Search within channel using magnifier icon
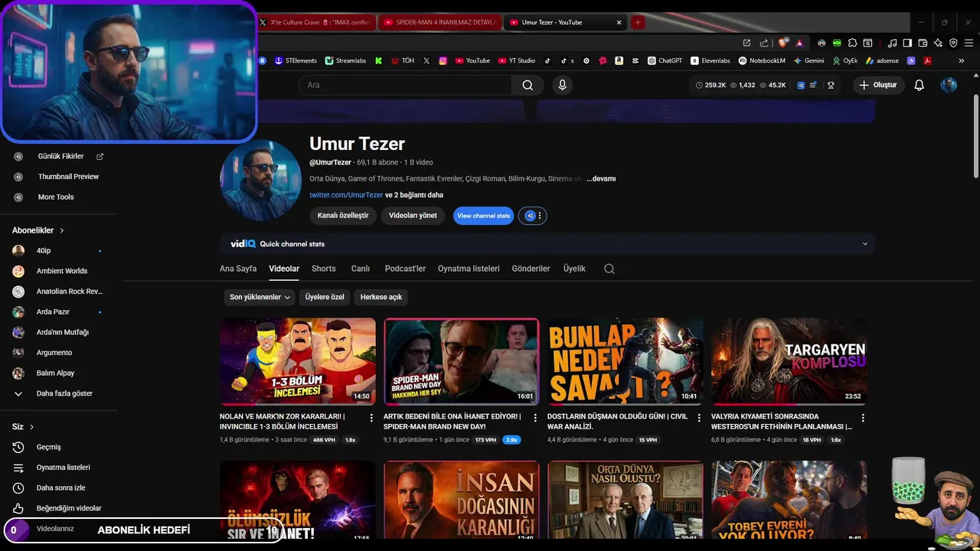 (x=609, y=269)
